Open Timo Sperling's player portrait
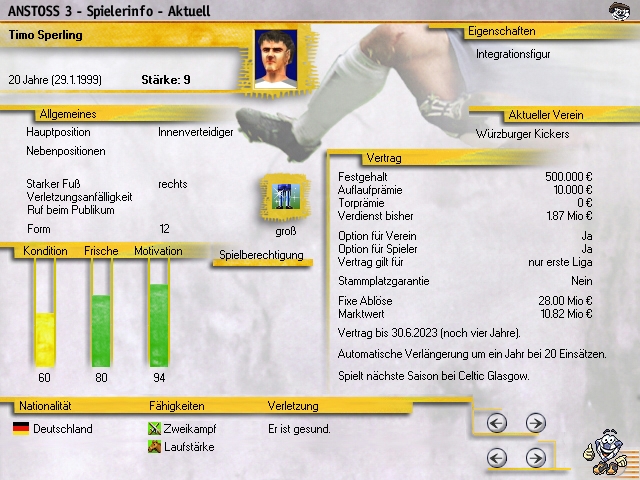 [x=276, y=59]
